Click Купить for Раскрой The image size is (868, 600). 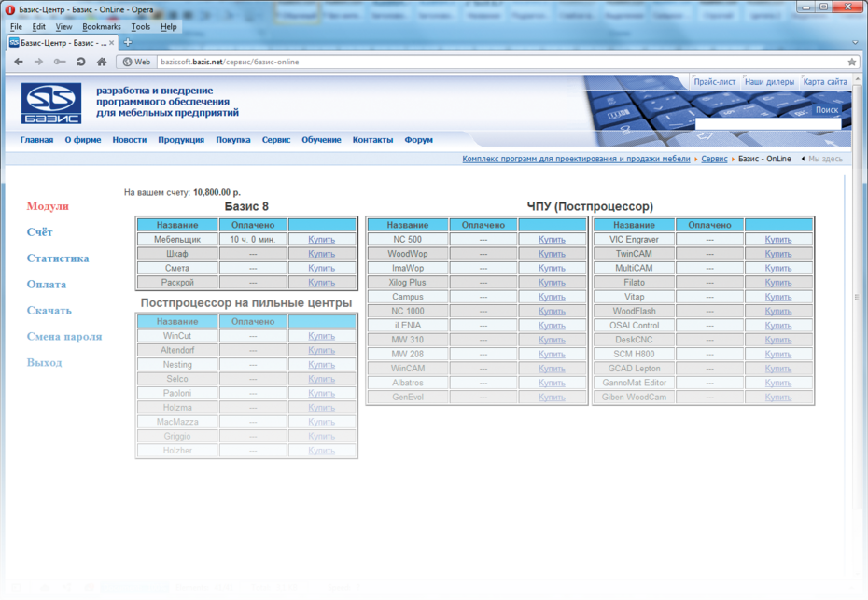point(322,283)
